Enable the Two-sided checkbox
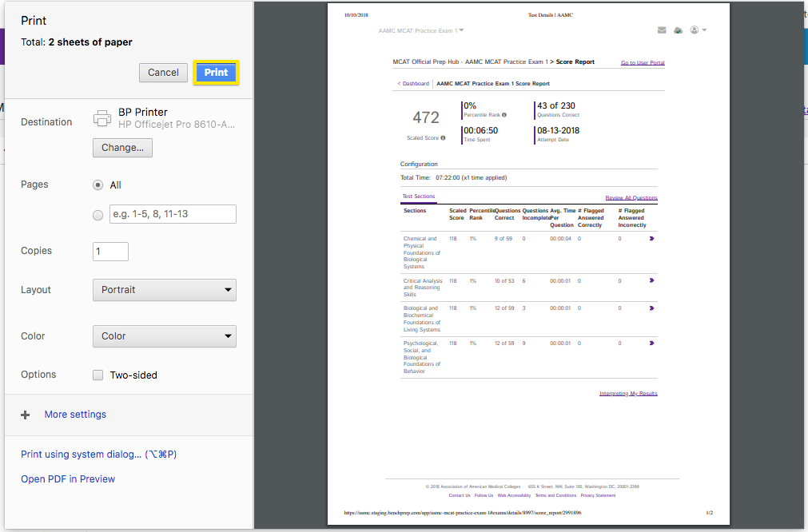This screenshot has height=532, width=808. [x=98, y=375]
